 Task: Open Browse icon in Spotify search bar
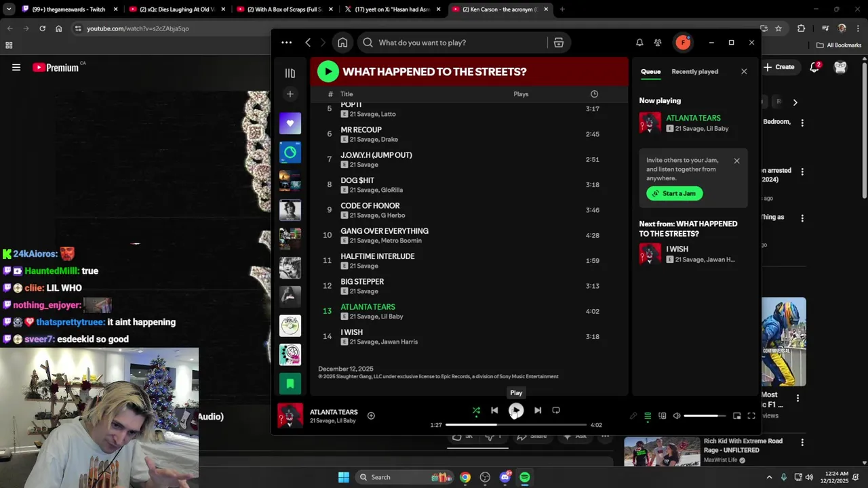pyautogui.click(x=559, y=43)
